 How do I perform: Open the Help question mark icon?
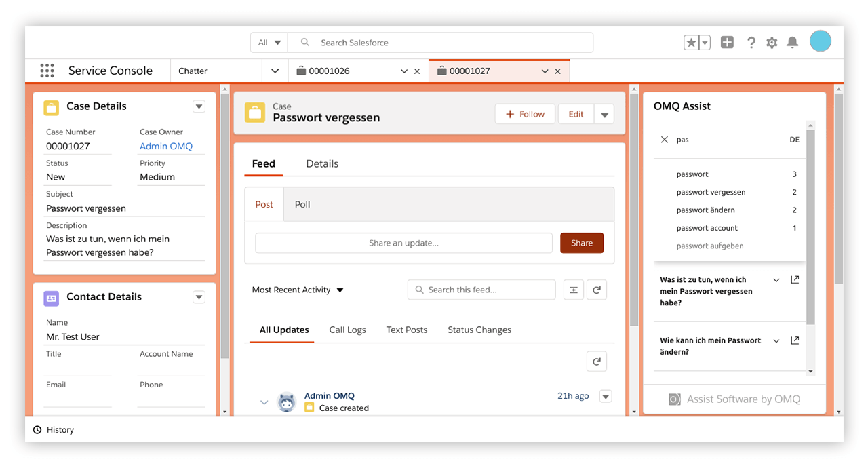[x=751, y=43]
